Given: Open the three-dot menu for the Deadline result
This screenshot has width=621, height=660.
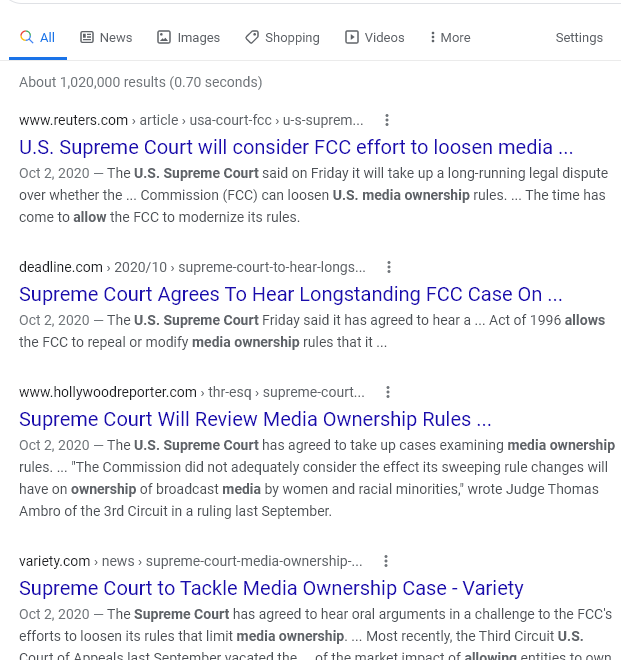Looking at the screenshot, I should tap(389, 267).
